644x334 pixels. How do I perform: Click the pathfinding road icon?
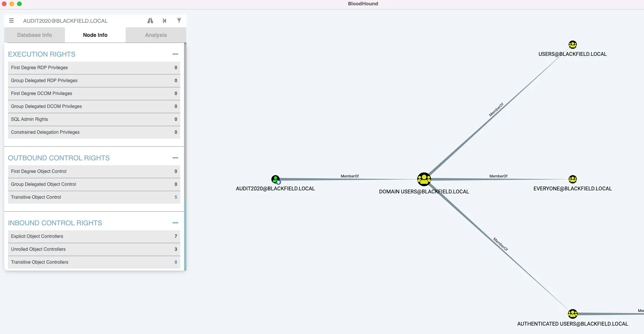point(150,21)
